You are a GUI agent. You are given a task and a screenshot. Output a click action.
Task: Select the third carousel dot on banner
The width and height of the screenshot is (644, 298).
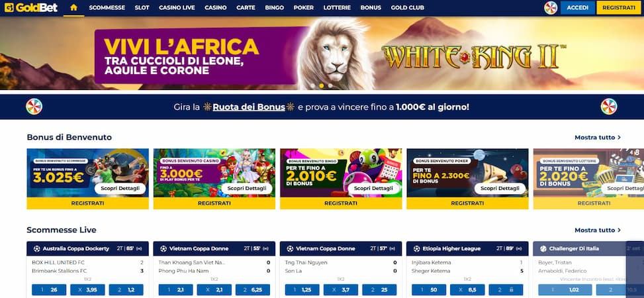tap(330, 86)
